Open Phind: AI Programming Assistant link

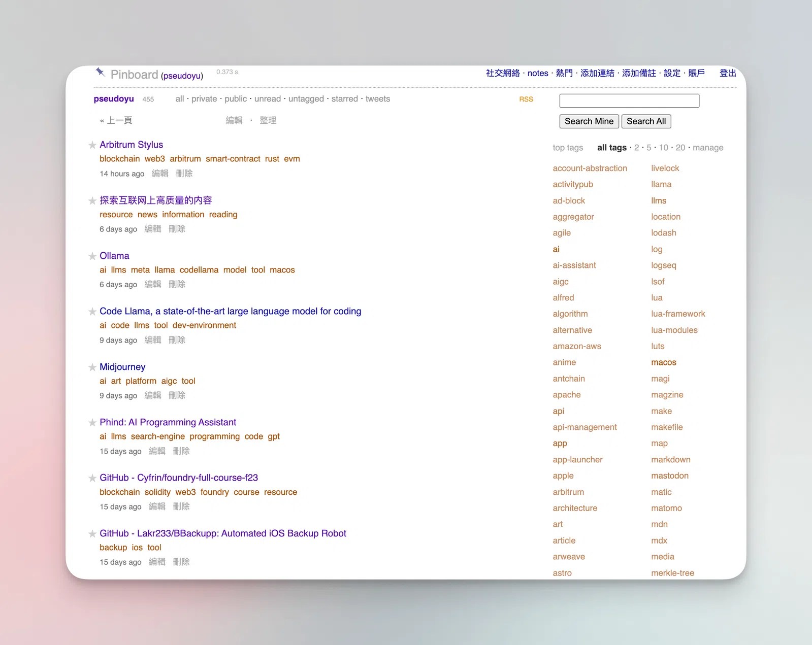(168, 422)
